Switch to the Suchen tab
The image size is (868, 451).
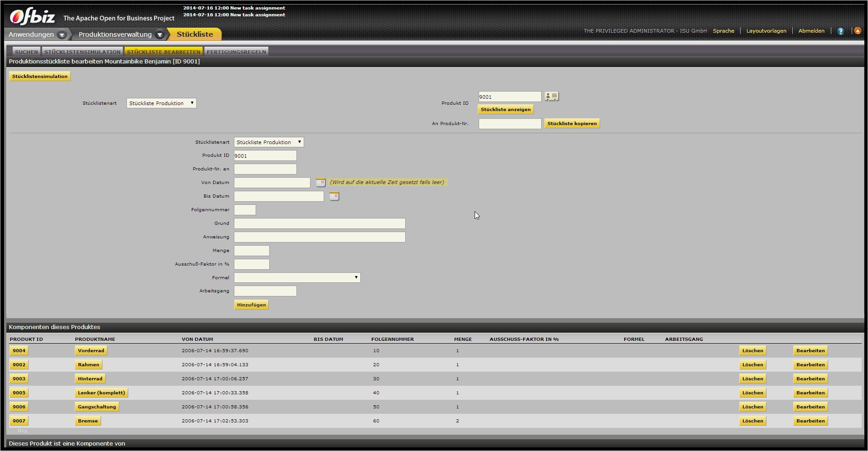click(x=26, y=52)
